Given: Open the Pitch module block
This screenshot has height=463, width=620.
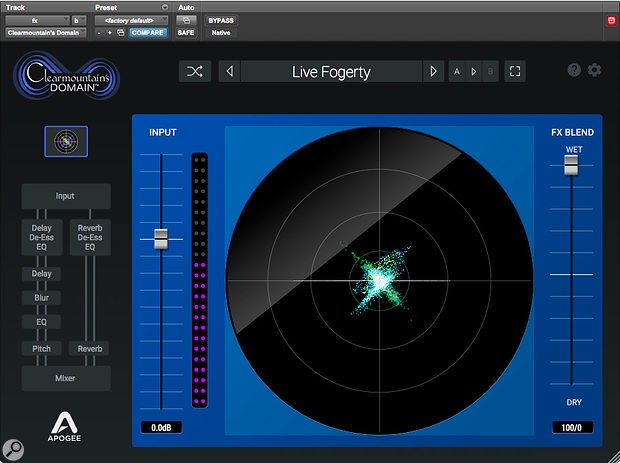Looking at the screenshot, I should pyautogui.click(x=41, y=348).
